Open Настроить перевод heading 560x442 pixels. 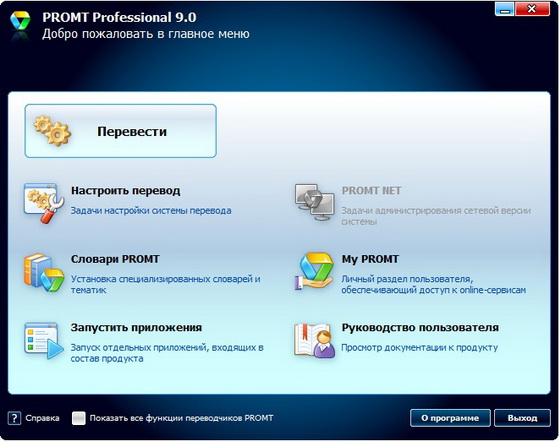click(x=125, y=191)
